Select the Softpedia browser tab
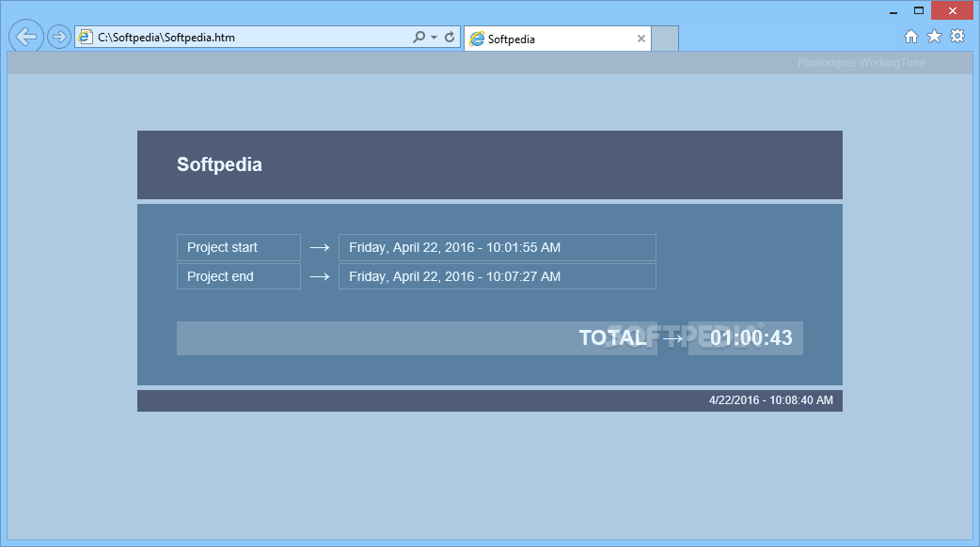 (x=558, y=39)
